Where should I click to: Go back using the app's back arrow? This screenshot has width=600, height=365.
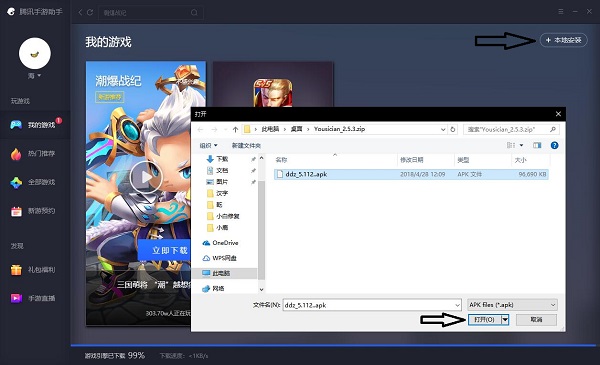tap(80, 12)
